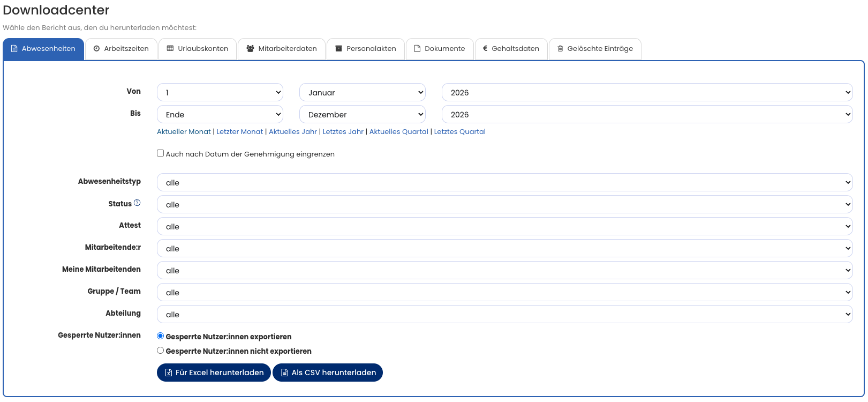The height and width of the screenshot is (402, 868).
Task: Click the clock icon on Arbeitszeiten tab
Action: click(97, 49)
